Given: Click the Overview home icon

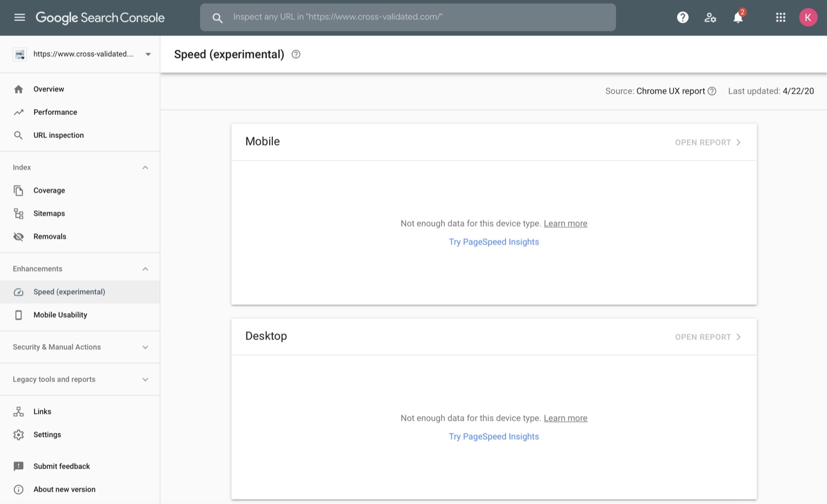Looking at the screenshot, I should [19, 89].
